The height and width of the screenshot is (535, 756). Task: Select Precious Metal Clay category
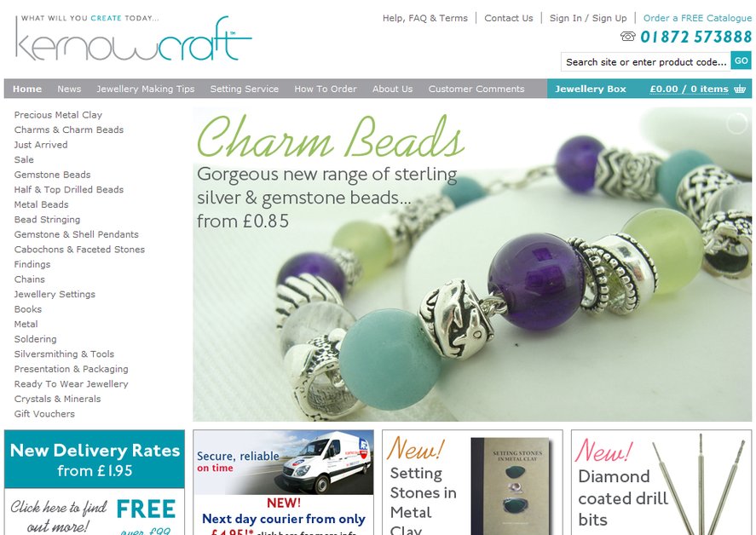coord(58,115)
